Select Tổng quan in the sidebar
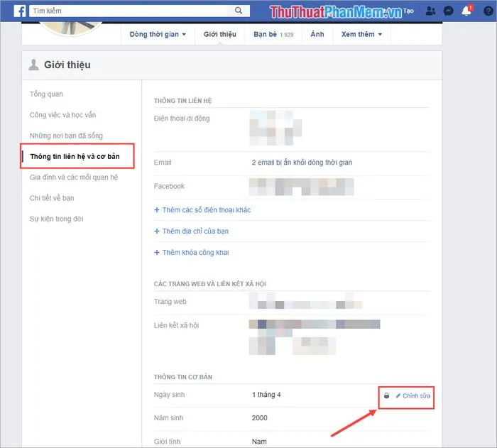The height and width of the screenshot is (448, 497). [x=46, y=94]
